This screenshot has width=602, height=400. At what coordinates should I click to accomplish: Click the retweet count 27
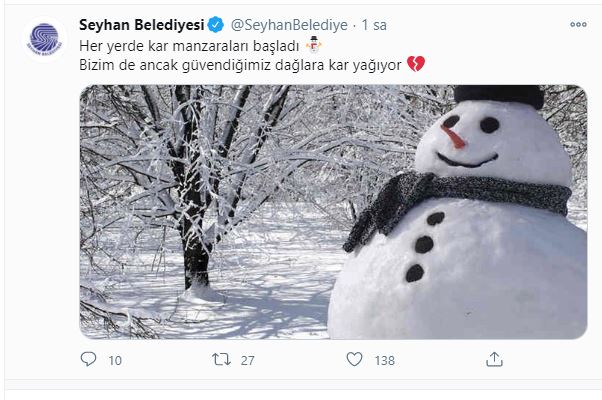(x=247, y=360)
